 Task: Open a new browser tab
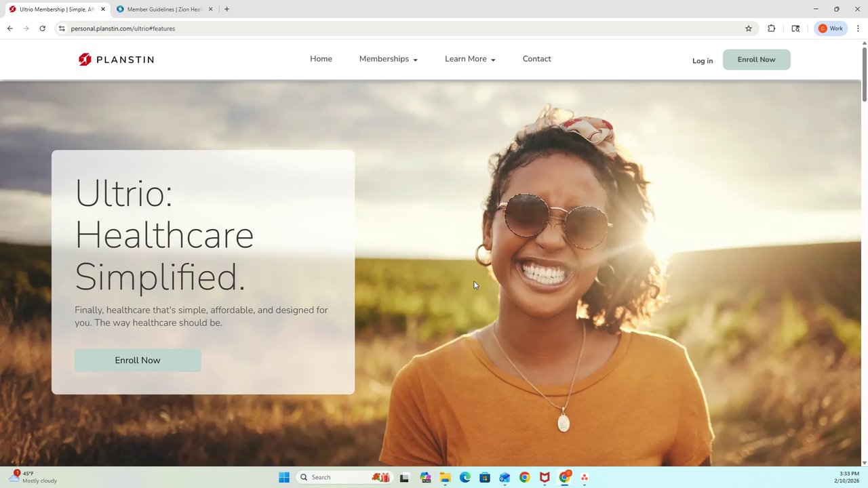[226, 9]
